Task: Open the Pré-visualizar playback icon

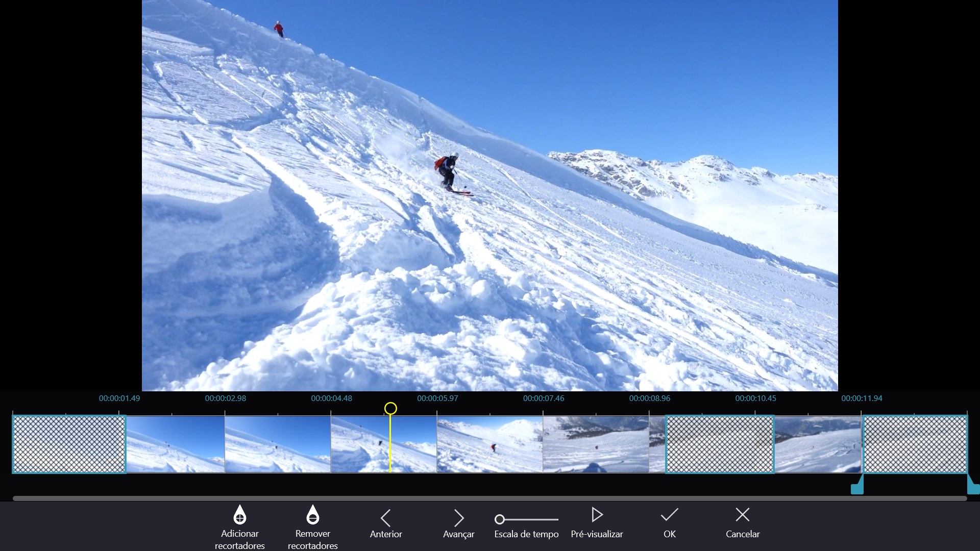Action: (597, 515)
